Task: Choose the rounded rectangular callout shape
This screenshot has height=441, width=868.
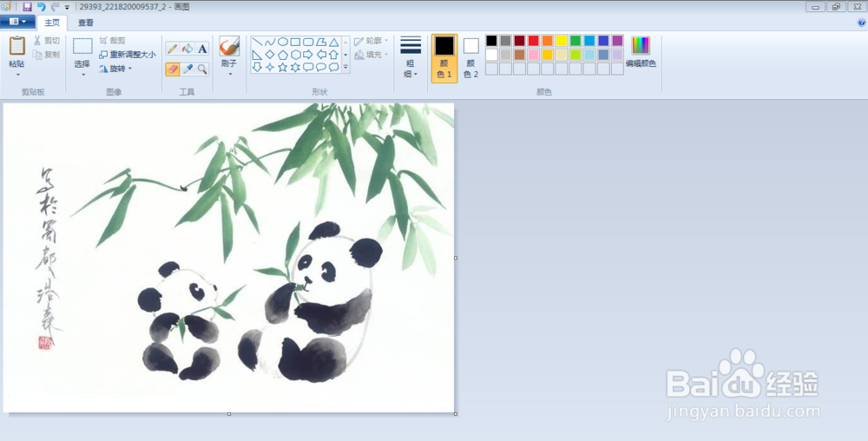Action: pos(308,67)
